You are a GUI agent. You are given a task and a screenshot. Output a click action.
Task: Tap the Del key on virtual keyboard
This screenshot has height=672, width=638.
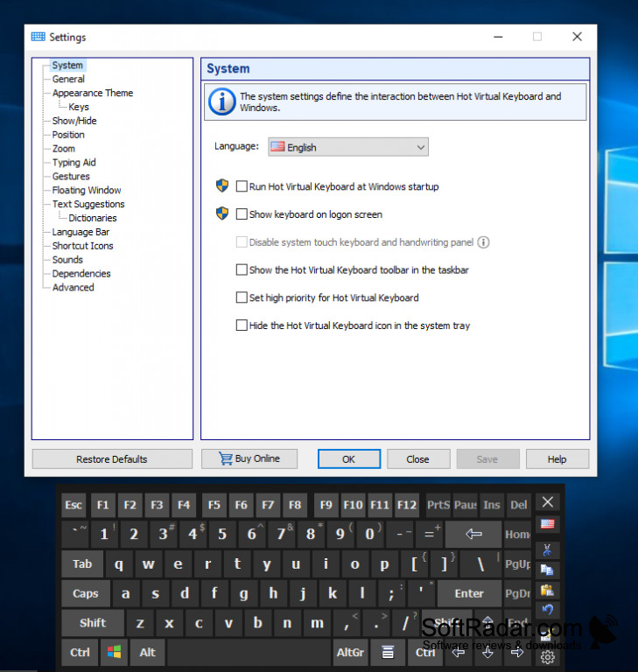(x=518, y=505)
